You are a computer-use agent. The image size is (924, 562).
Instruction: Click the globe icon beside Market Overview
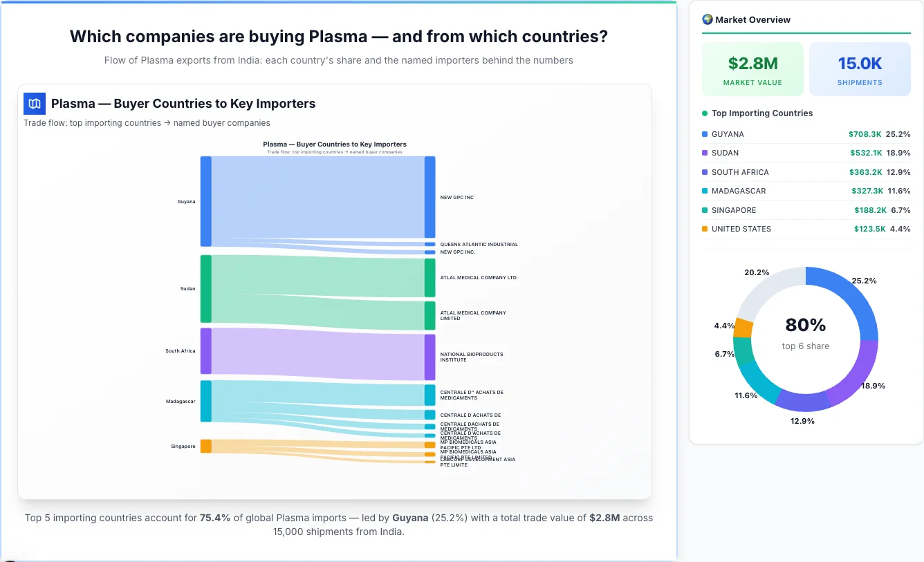coord(707,19)
